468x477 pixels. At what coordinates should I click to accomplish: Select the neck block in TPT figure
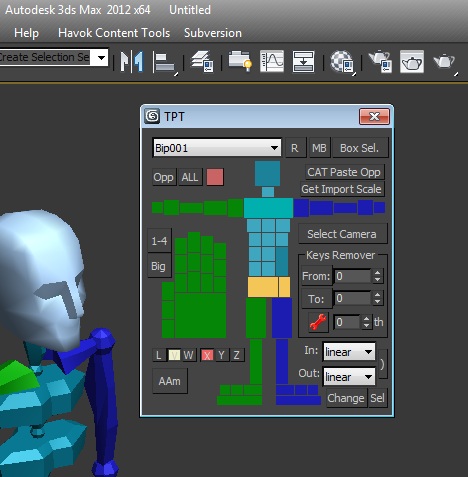coord(268,192)
